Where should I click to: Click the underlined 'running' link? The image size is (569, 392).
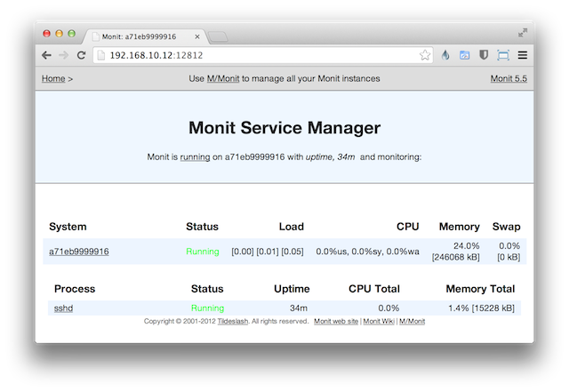pyautogui.click(x=195, y=156)
